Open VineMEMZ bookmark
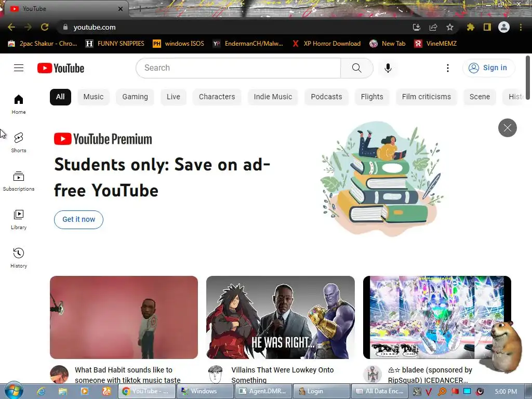 coord(435,44)
